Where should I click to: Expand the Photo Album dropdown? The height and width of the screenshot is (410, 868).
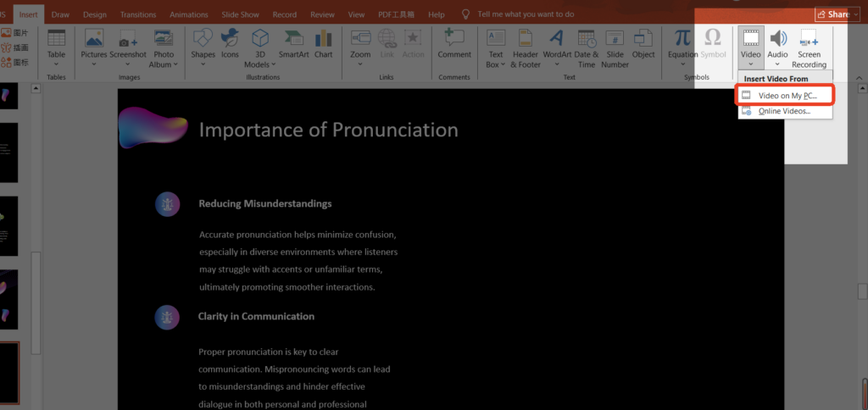click(163, 47)
